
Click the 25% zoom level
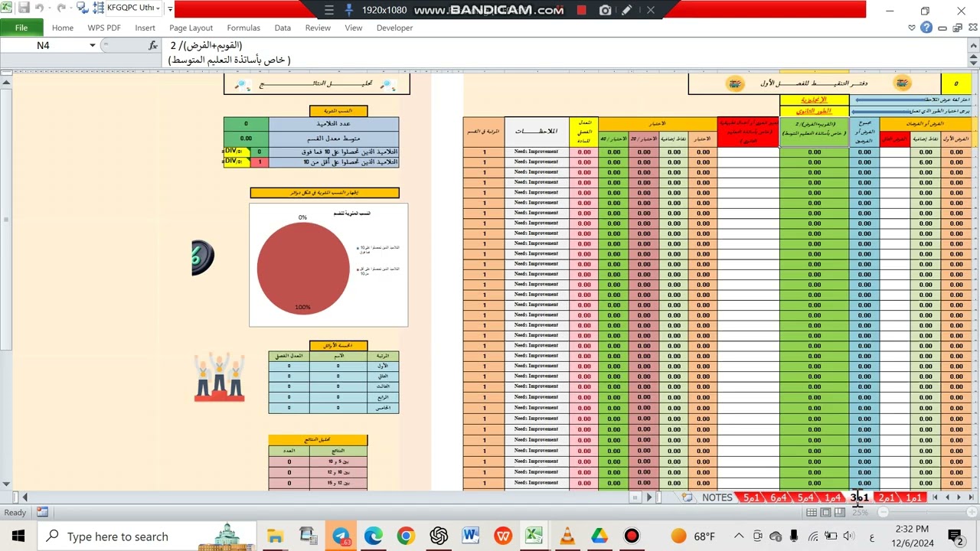tap(861, 513)
